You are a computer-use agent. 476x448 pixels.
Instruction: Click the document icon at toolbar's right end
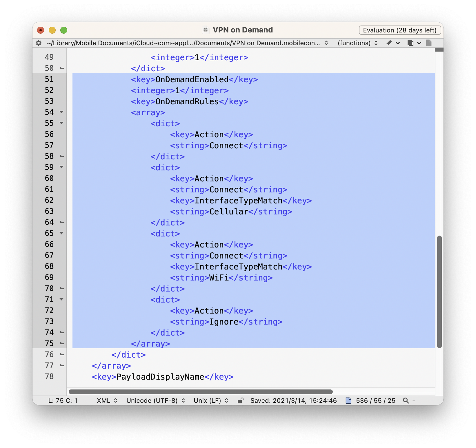429,43
